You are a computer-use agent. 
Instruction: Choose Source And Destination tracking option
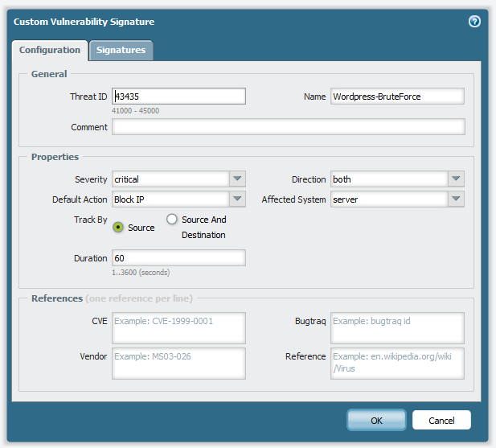pos(171,220)
